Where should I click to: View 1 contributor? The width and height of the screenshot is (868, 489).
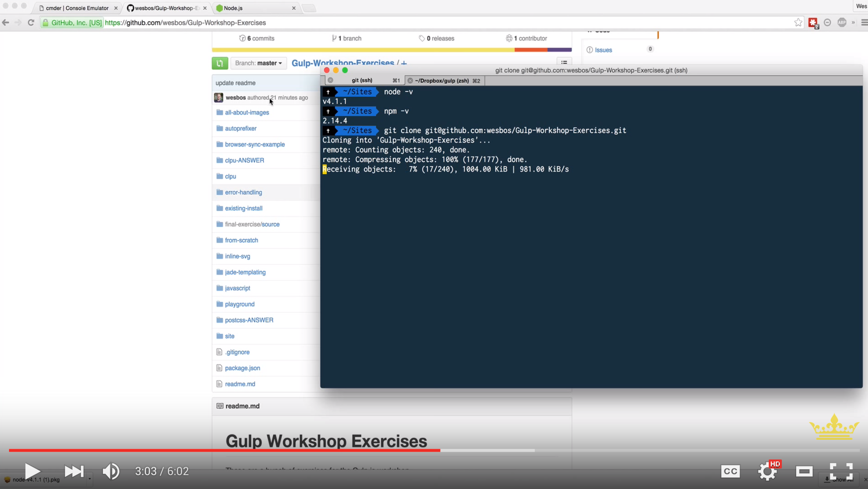point(526,38)
